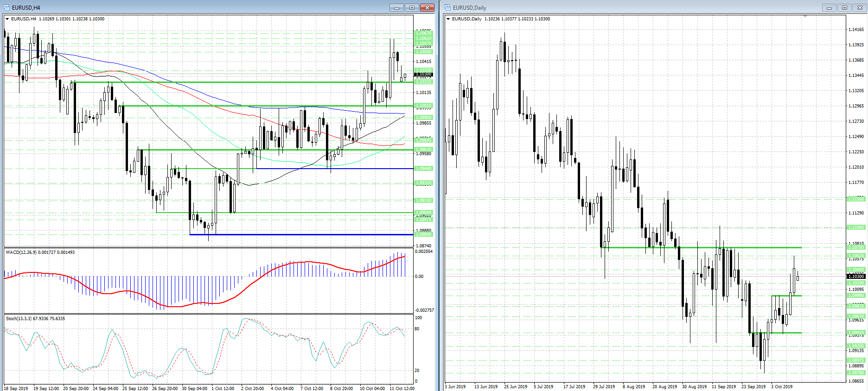Expand the triangle beside EURUSD,Daily chart label
Screen dimensions: 868x391
point(448,19)
